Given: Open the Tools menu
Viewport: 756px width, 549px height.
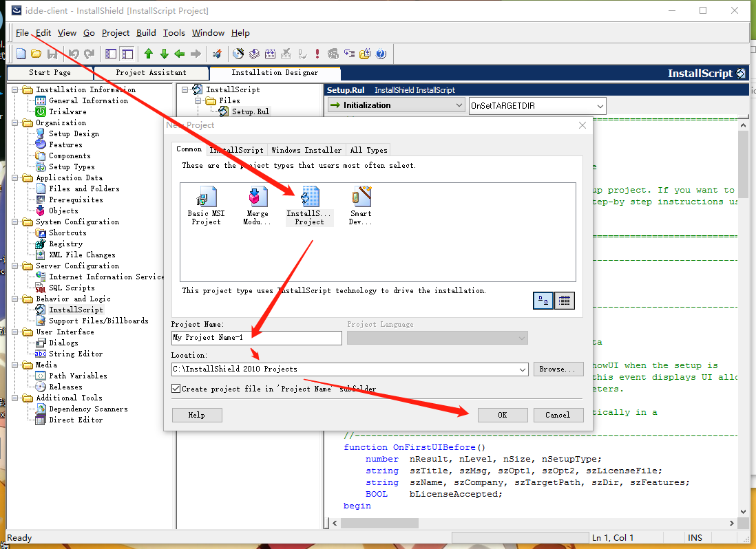Looking at the screenshot, I should pyautogui.click(x=174, y=33).
